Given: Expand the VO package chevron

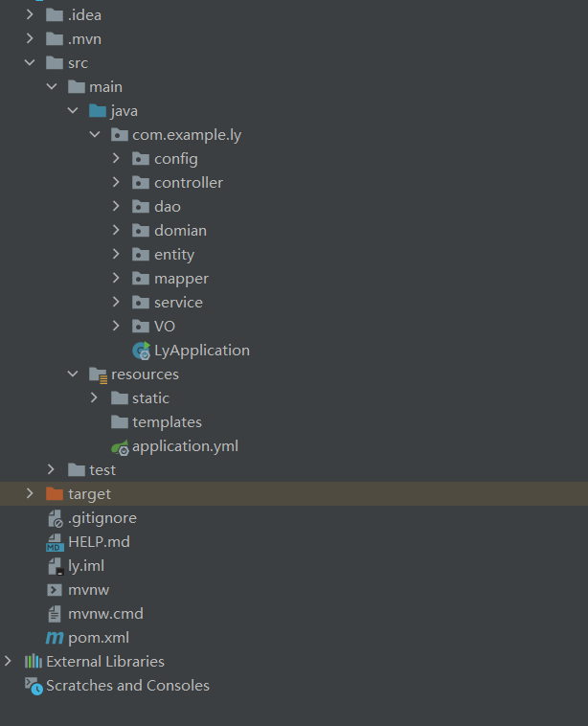Looking at the screenshot, I should click(116, 326).
